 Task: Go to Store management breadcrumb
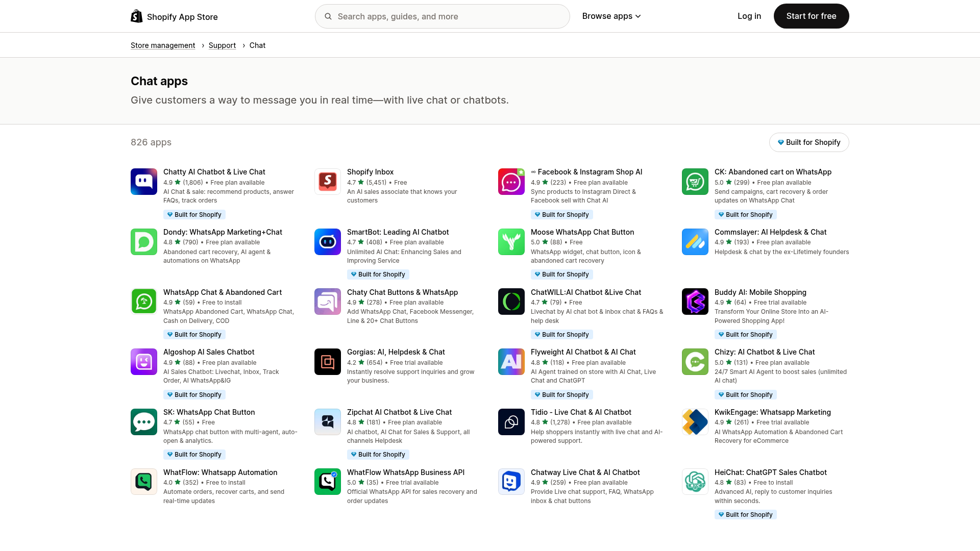coord(163,45)
